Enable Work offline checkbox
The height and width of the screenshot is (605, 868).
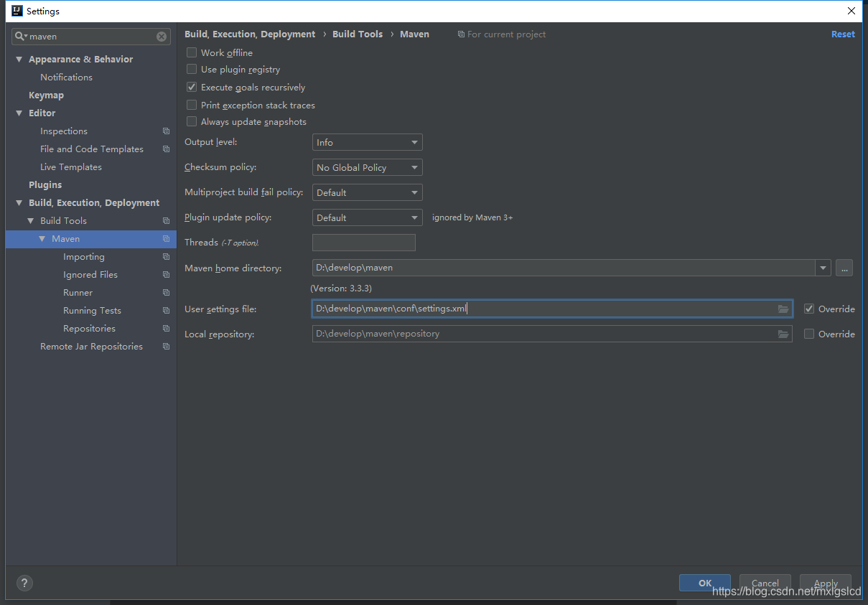pos(192,52)
